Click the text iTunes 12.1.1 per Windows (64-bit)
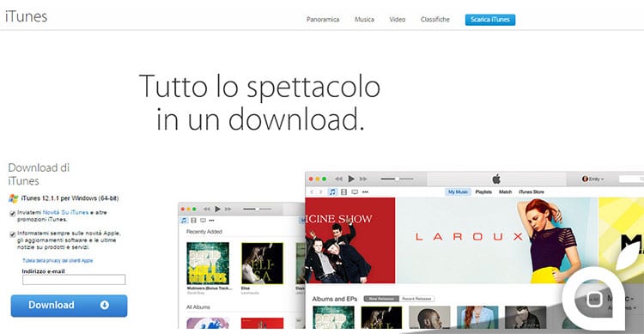644x334 pixels. (x=70, y=198)
